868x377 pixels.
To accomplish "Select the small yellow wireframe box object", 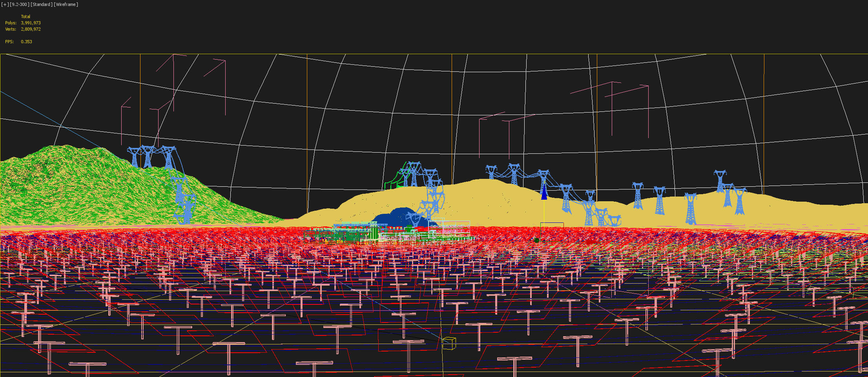I will [449, 343].
